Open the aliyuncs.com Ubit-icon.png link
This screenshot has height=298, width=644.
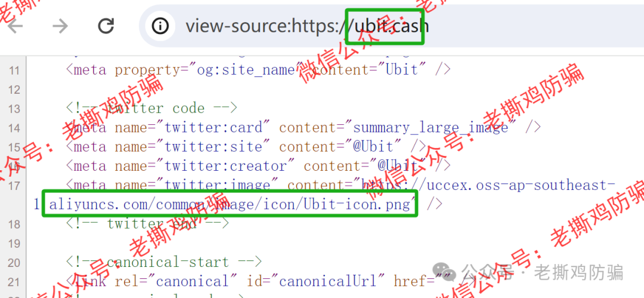[x=231, y=204]
